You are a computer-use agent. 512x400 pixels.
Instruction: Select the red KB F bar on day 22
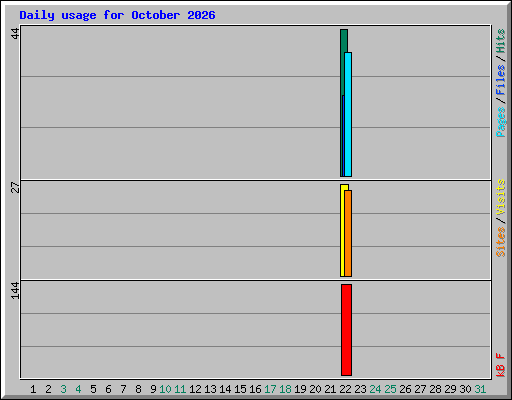pos(346,330)
